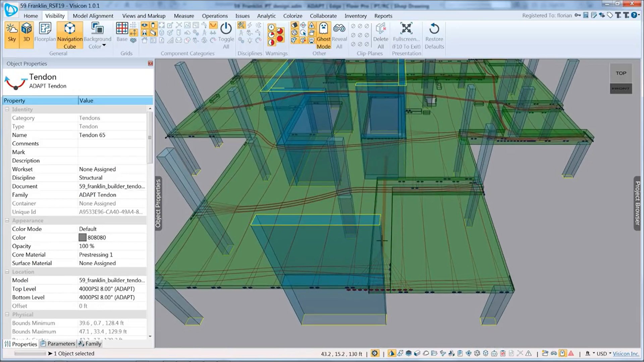
Task: Open the Issues tab
Action: click(242, 16)
